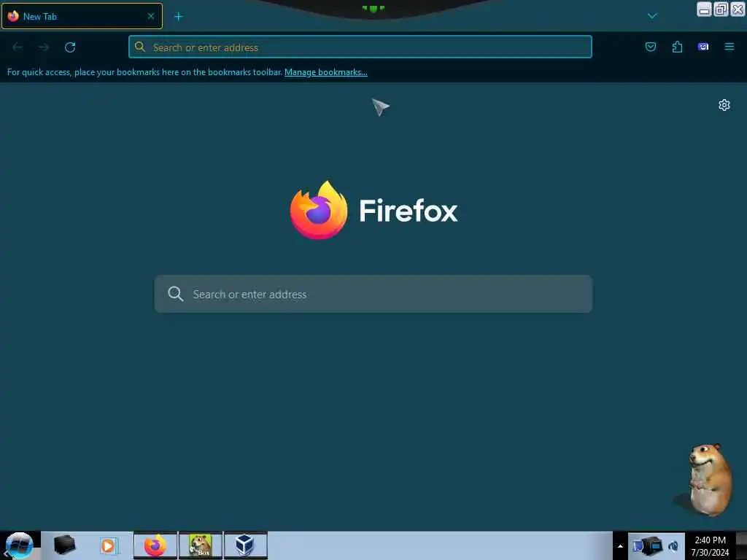The width and height of the screenshot is (747, 560).
Task: Launch the media player taskbar icon
Action: coord(109,545)
